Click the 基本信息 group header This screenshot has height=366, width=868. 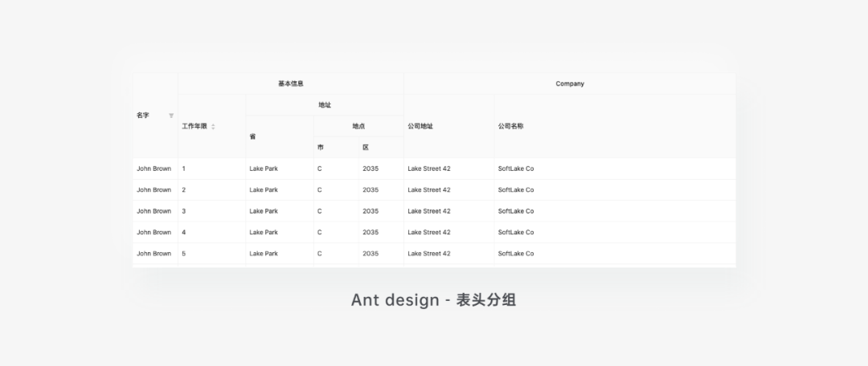(291, 83)
